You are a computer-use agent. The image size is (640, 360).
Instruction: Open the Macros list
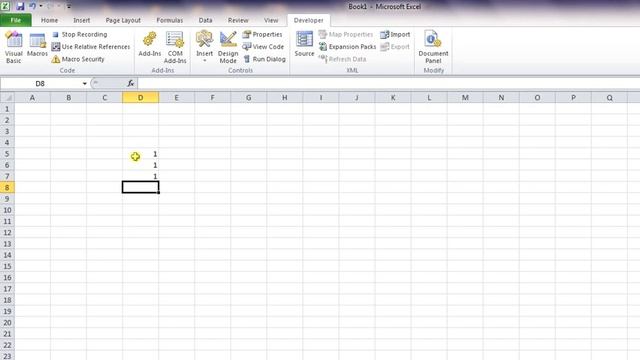[37, 45]
